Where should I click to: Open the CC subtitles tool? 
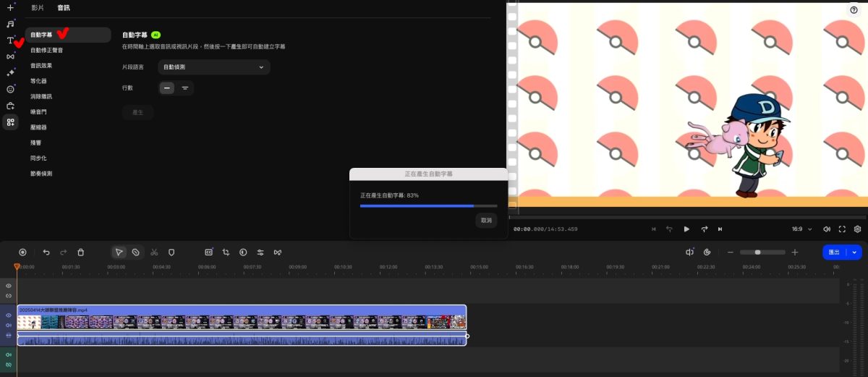tap(208, 252)
